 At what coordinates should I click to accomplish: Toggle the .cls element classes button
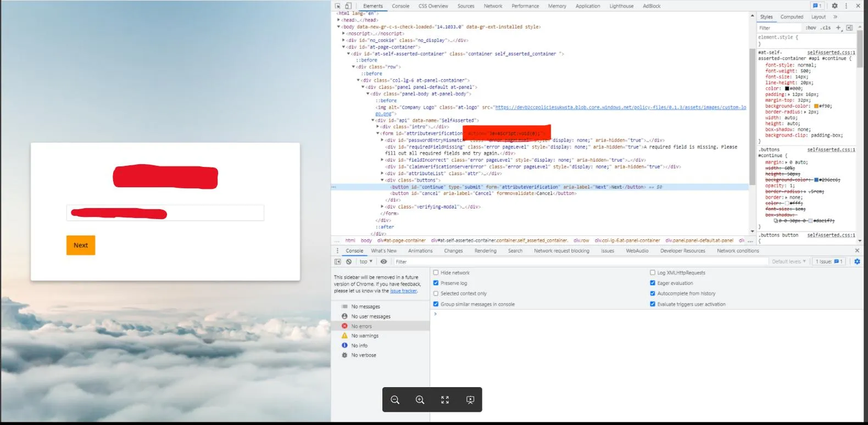click(x=825, y=27)
